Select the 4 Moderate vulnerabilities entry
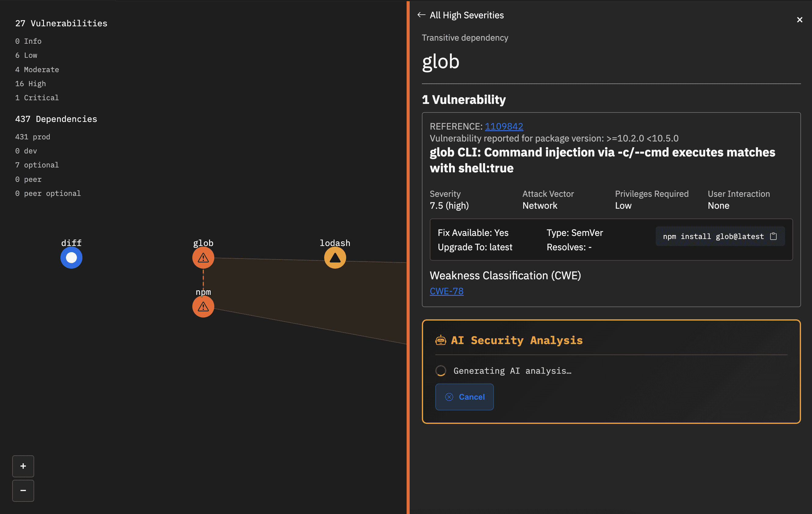 tap(37, 70)
